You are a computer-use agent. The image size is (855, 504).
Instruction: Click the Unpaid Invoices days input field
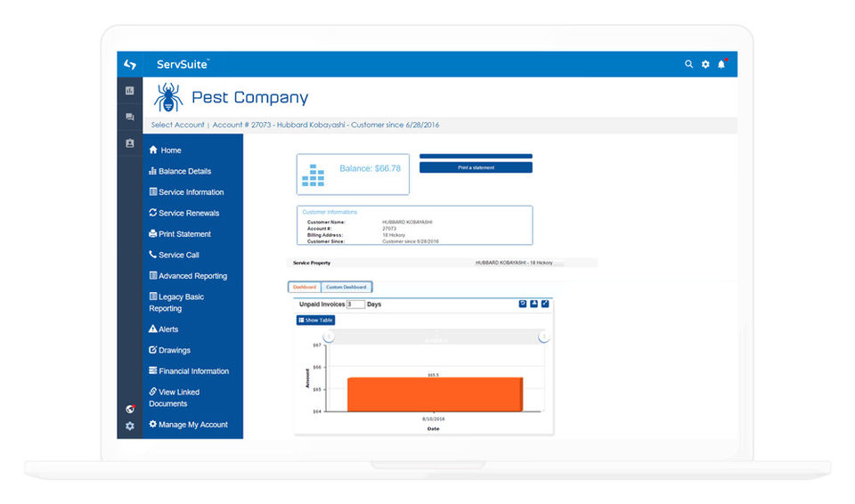pyautogui.click(x=355, y=305)
